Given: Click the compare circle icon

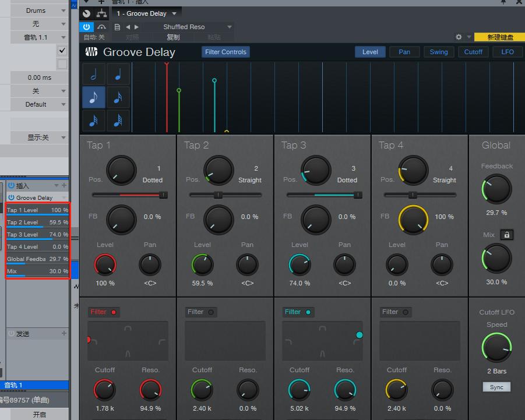Looking at the screenshot, I should 86,13.
